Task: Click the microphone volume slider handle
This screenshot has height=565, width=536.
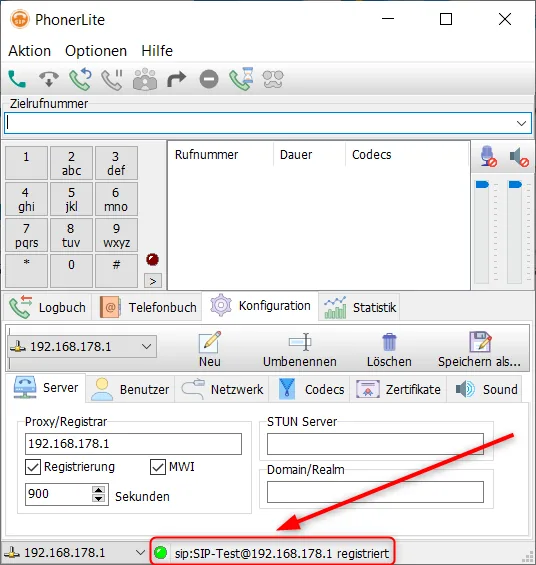Action: (482, 184)
